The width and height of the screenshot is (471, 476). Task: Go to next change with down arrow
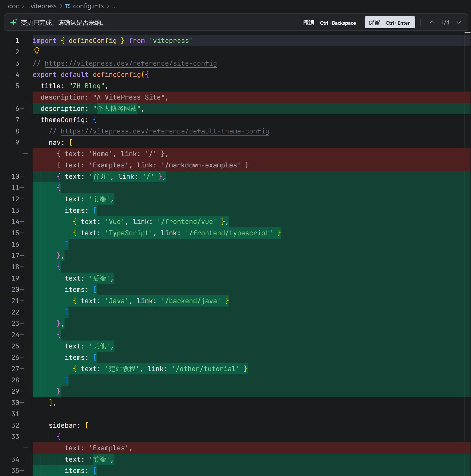pyautogui.click(x=459, y=22)
